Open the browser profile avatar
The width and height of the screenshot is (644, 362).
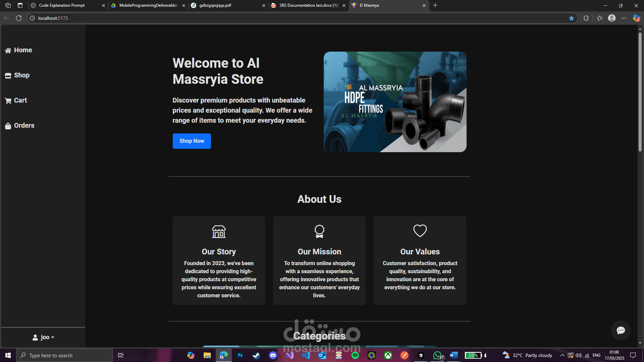pyautogui.click(x=612, y=18)
